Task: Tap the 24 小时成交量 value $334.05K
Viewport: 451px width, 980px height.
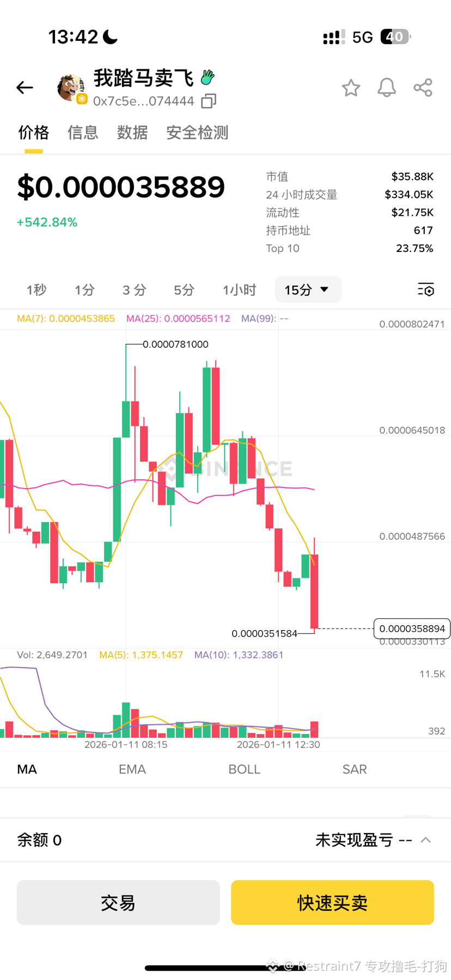Action: (x=409, y=194)
